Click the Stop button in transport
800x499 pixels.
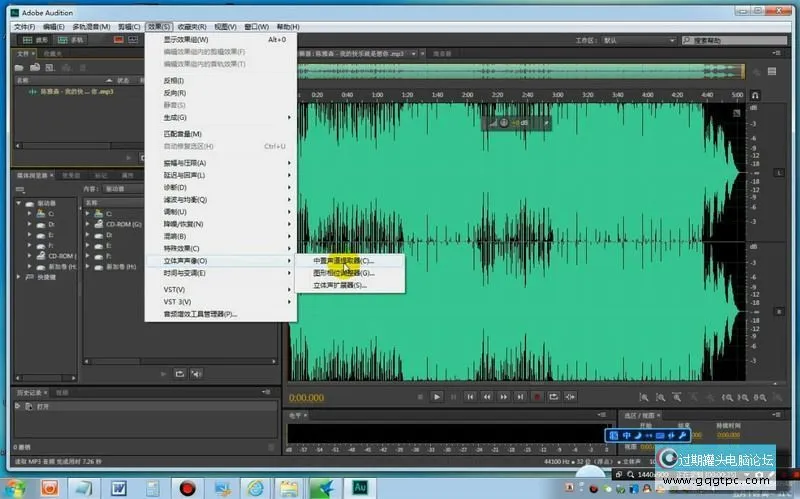tap(419, 397)
